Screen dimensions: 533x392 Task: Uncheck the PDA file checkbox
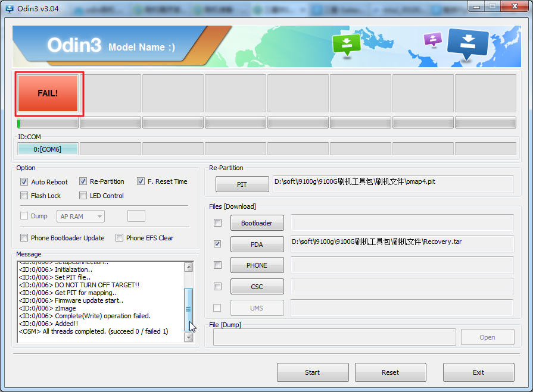pos(217,244)
